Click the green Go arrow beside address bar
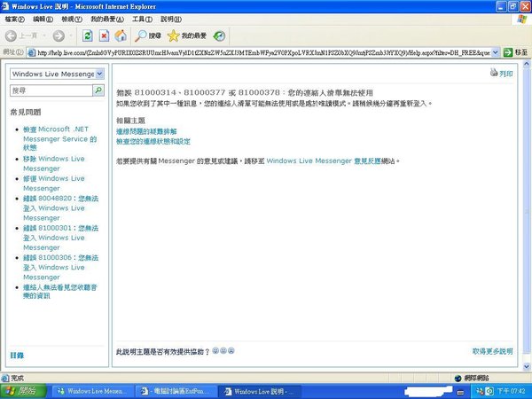 click(x=508, y=52)
